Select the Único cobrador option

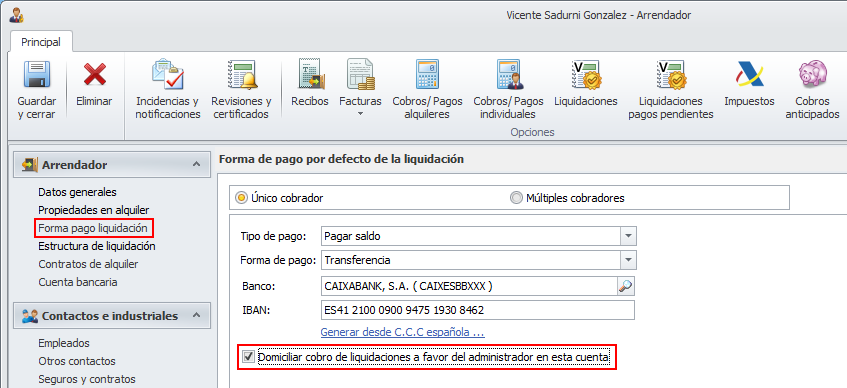click(280, 198)
